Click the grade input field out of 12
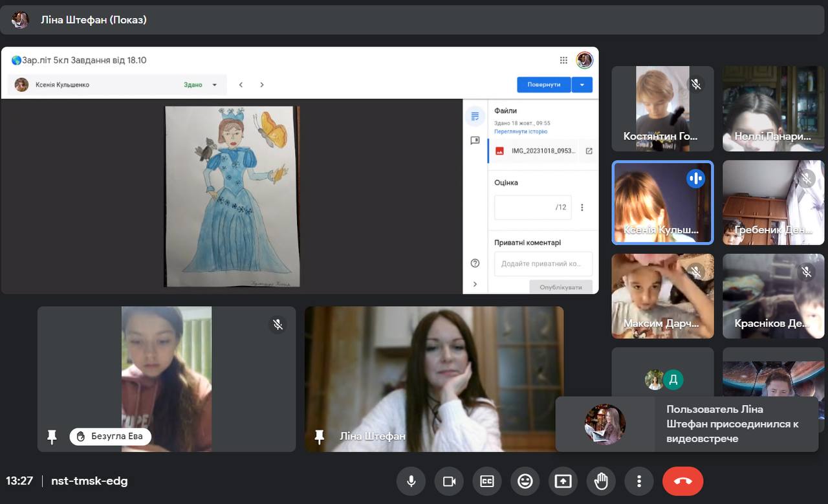This screenshot has height=504, width=828. coord(525,207)
